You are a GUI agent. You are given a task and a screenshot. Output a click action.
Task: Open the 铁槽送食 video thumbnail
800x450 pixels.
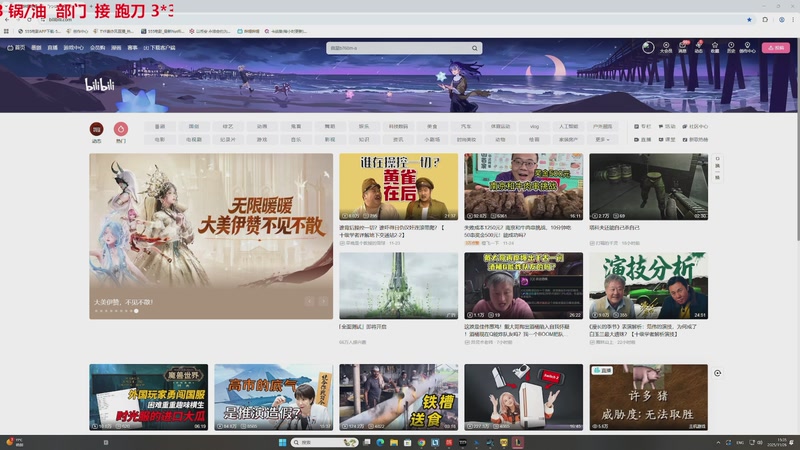tap(398, 397)
